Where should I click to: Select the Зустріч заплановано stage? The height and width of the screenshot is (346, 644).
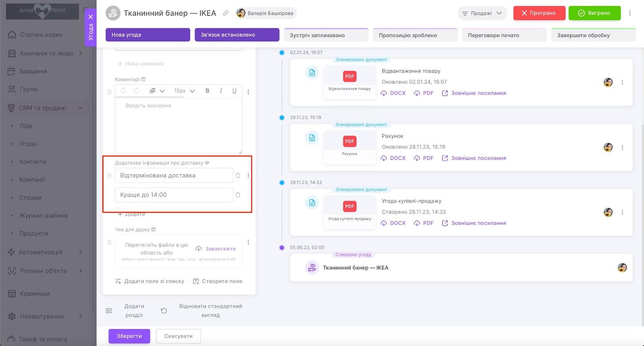point(326,35)
